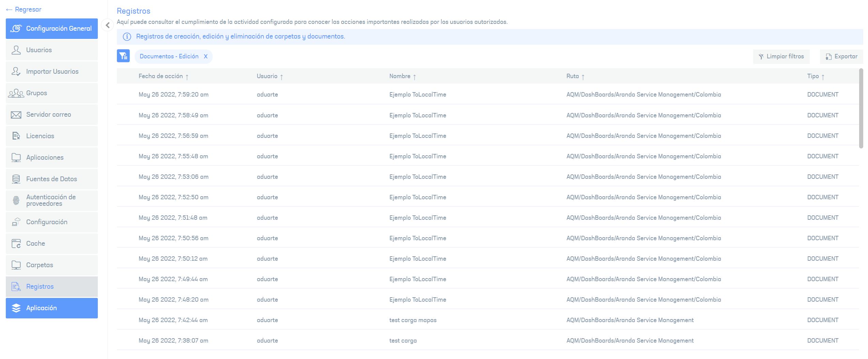868x359 pixels.
Task: Remove the Documentos - Edición filter chip
Action: tap(205, 57)
